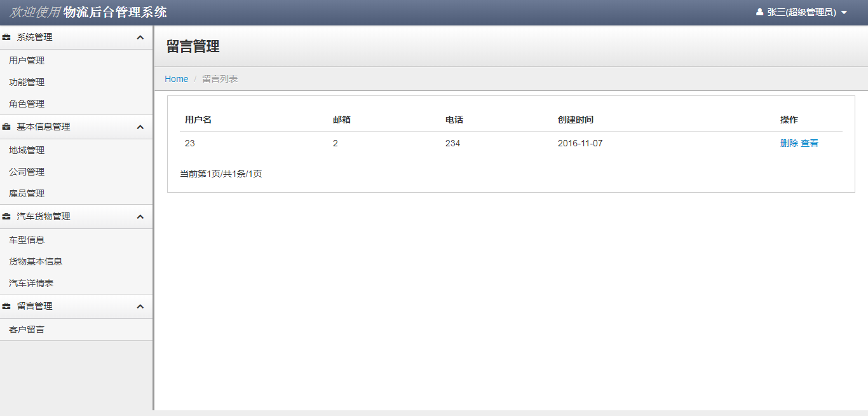
Task: Collapse the 留言管理 sidebar section chevron
Action: tap(140, 307)
